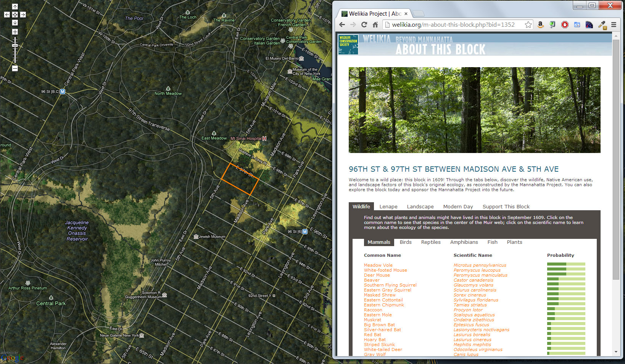The image size is (625, 364).
Task: Click the White-tailed Deer link
Action: [383, 350]
